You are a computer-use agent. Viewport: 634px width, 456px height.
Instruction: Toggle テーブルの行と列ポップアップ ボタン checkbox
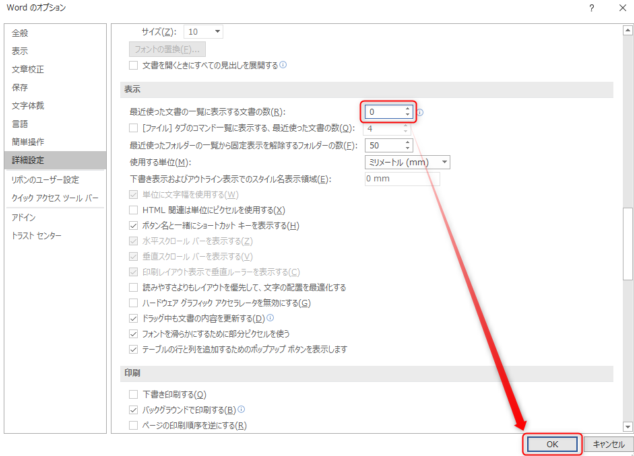(133, 349)
